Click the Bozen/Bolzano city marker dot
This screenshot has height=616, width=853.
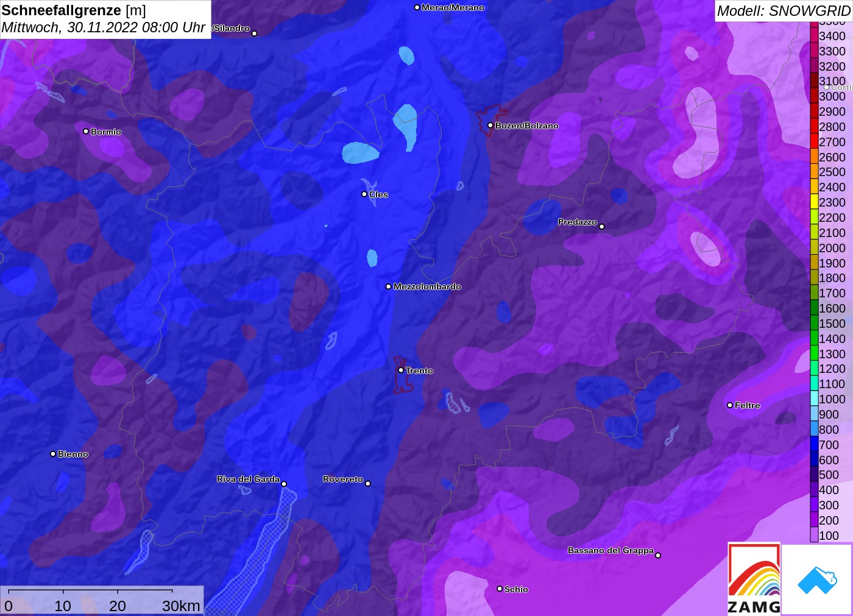tap(490, 126)
